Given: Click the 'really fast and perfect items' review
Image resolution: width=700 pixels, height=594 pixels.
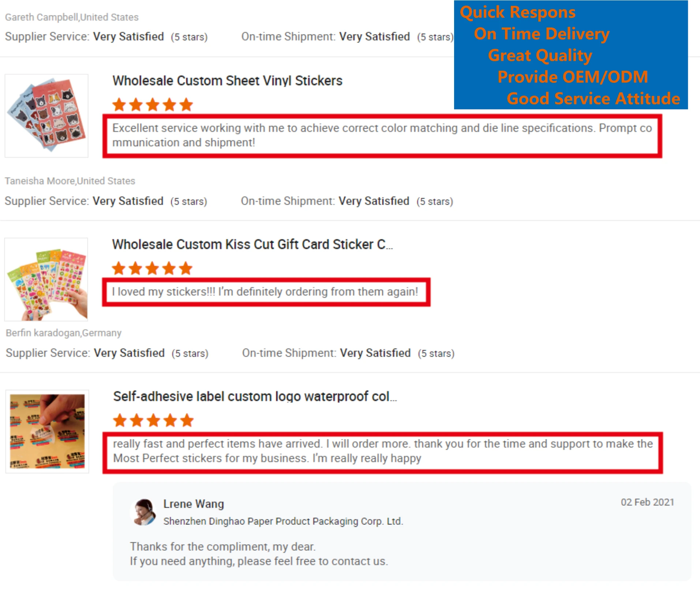Looking at the screenshot, I should (383, 451).
